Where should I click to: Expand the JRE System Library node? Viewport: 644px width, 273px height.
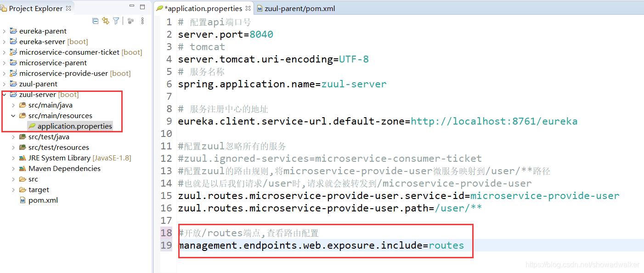click(x=14, y=158)
